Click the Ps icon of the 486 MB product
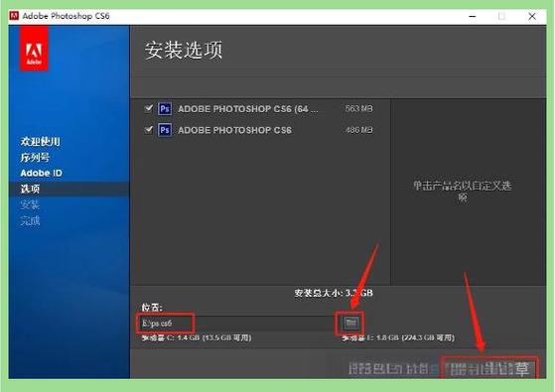 click(x=165, y=130)
